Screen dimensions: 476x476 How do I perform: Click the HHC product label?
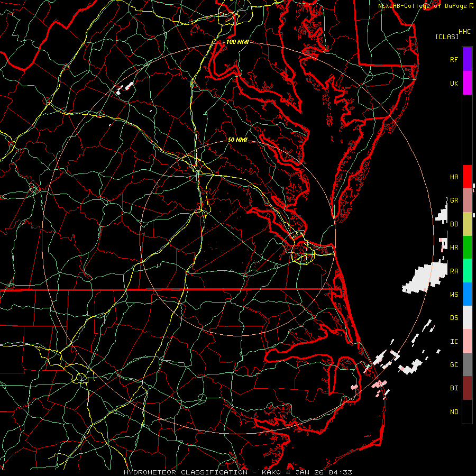pyautogui.click(x=464, y=31)
